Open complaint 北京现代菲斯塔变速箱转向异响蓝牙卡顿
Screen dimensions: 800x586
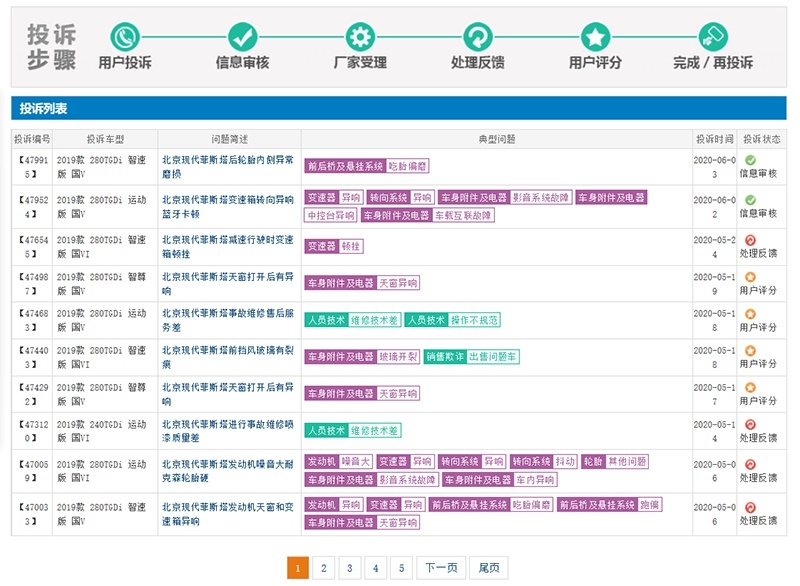228,207
